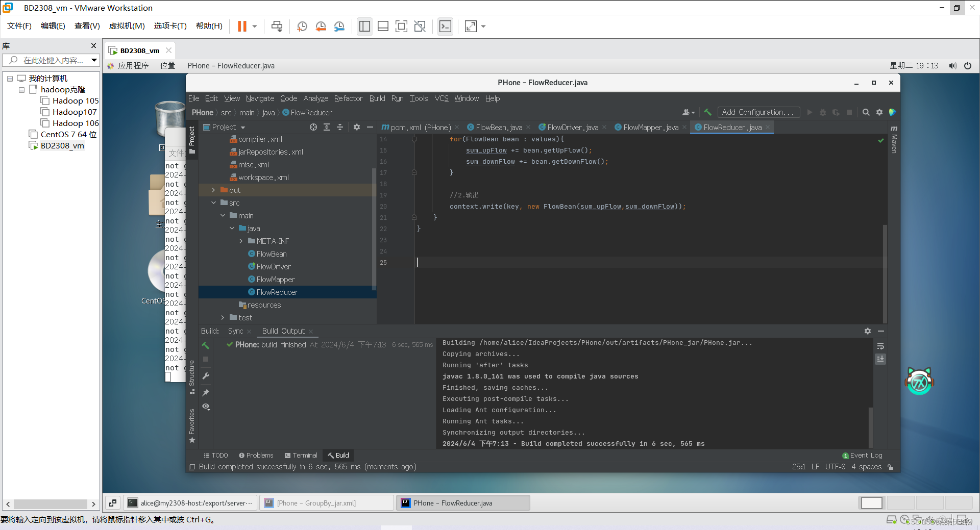980x530 pixels.
Task: Click the show desktop icon in guest taskbar
Action: (x=113, y=503)
